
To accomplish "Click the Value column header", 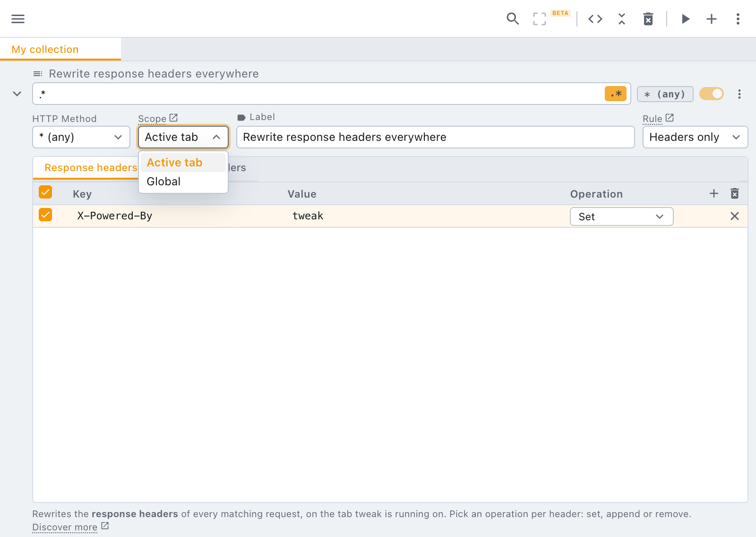I will click(x=302, y=194).
